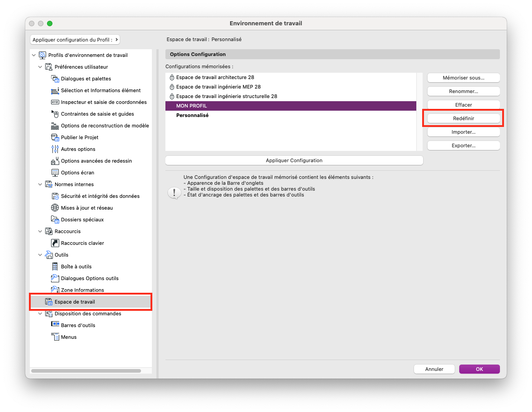Click the Raccourcis clavier arrow icon
The image size is (532, 412).
tap(55, 243)
